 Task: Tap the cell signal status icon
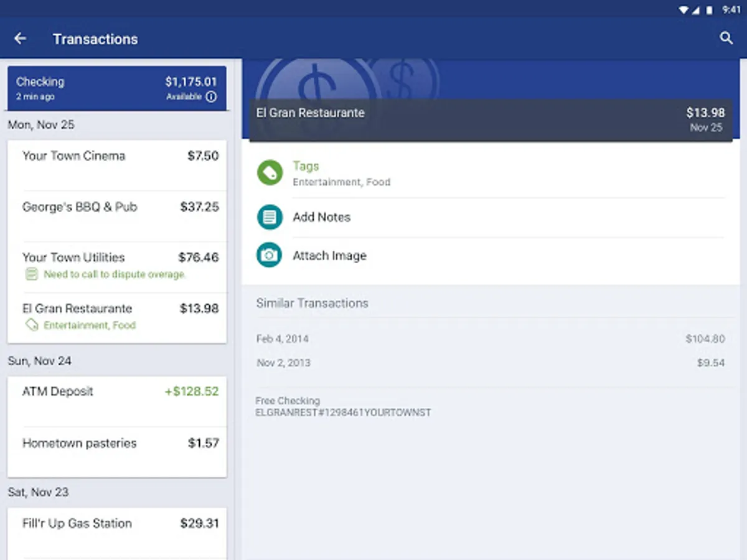pos(697,9)
